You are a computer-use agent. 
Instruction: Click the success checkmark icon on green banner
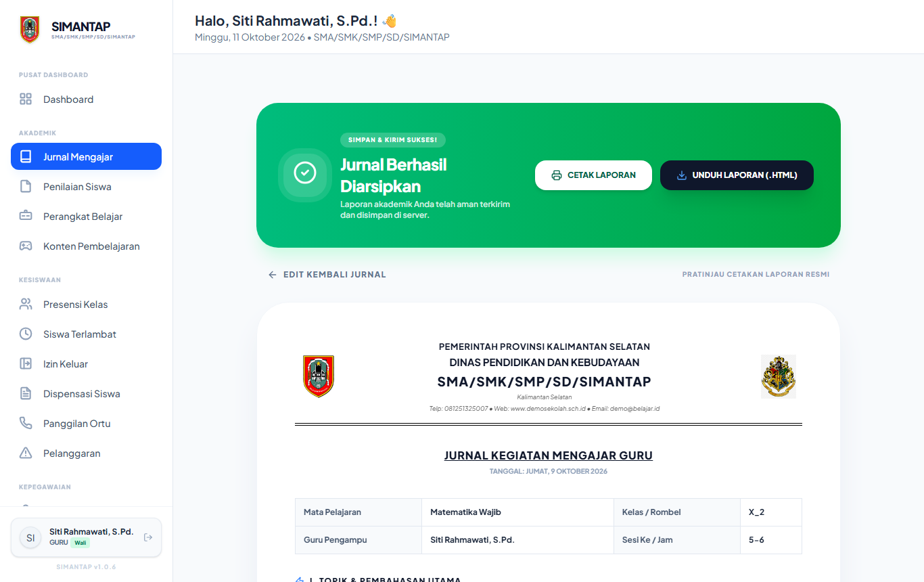point(305,173)
